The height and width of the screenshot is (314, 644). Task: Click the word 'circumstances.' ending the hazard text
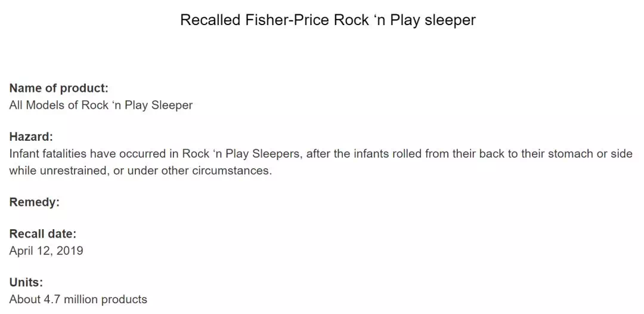pos(232,171)
